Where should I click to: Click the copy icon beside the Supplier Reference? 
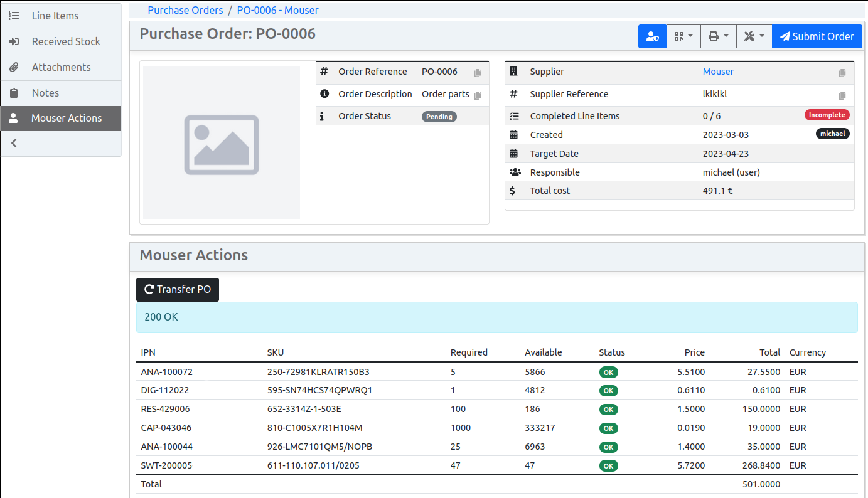pos(843,95)
